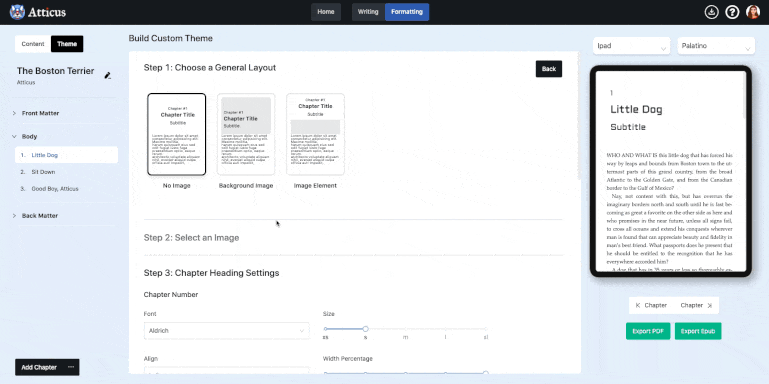Viewport: 769px width, 384px height.
Task: Open the download icon in header
Action: (x=711, y=12)
